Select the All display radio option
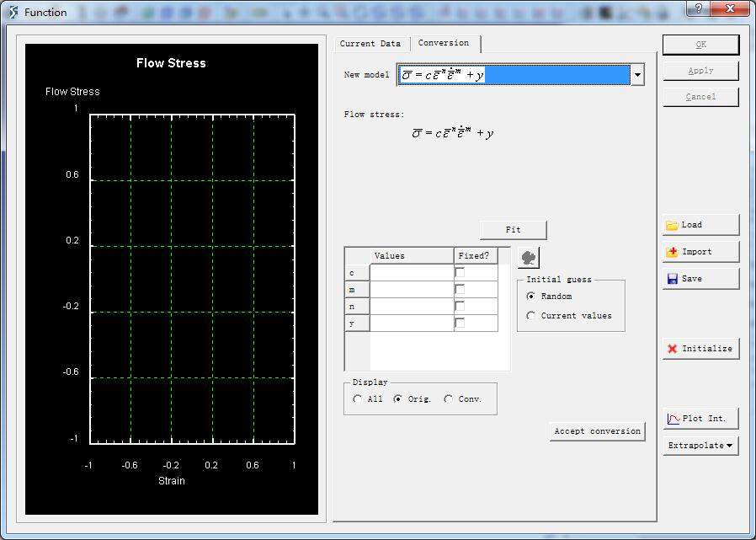Viewport: 756px width, 540px height. click(358, 399)
